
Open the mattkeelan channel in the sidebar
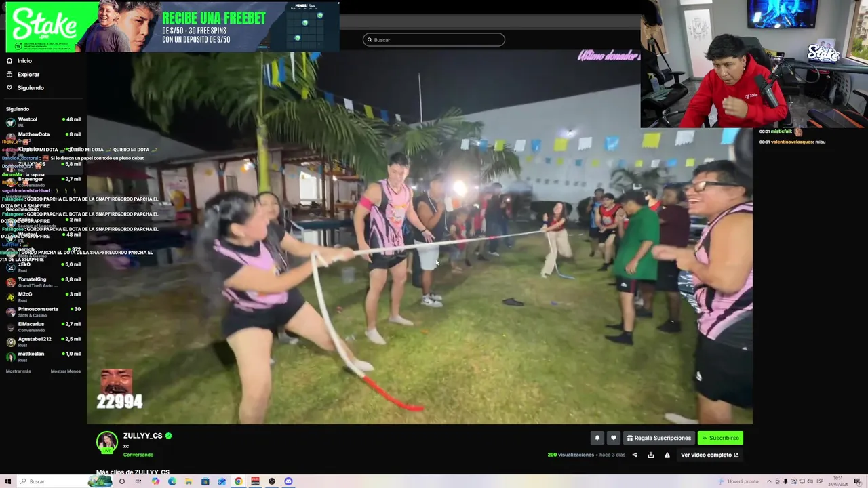tap(43, 357)
